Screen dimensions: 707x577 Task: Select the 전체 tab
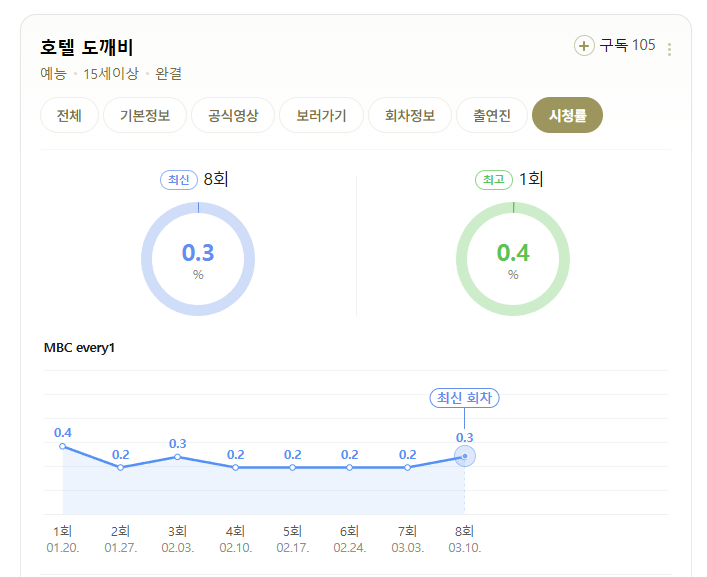pos(69,115)
